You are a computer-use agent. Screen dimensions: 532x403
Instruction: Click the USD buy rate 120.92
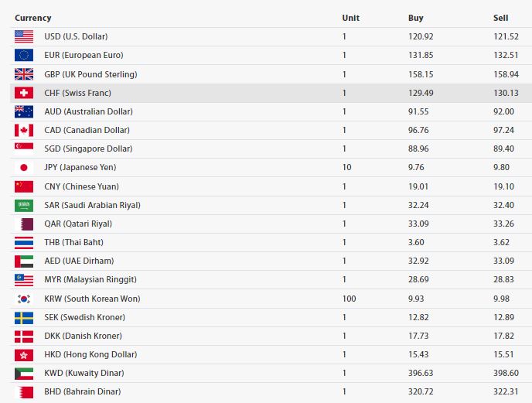click(x=421, y=36)
